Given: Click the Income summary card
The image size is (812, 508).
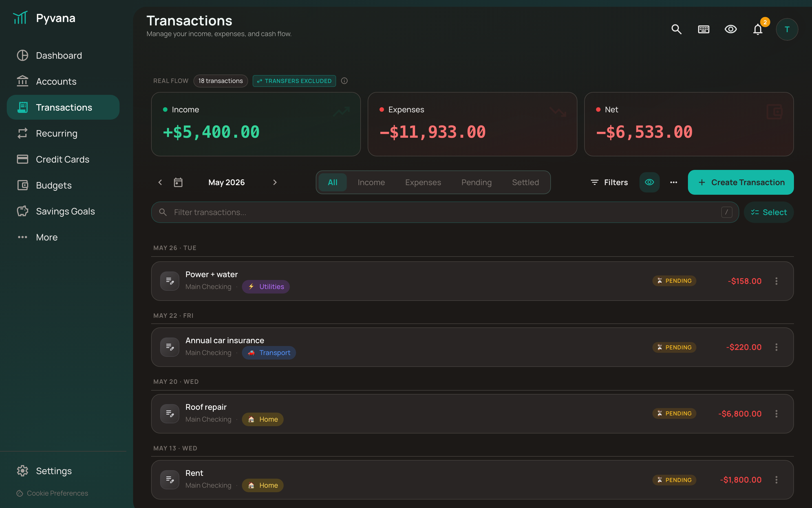Looking at the screenshot, I should click(x=256, y=124).
